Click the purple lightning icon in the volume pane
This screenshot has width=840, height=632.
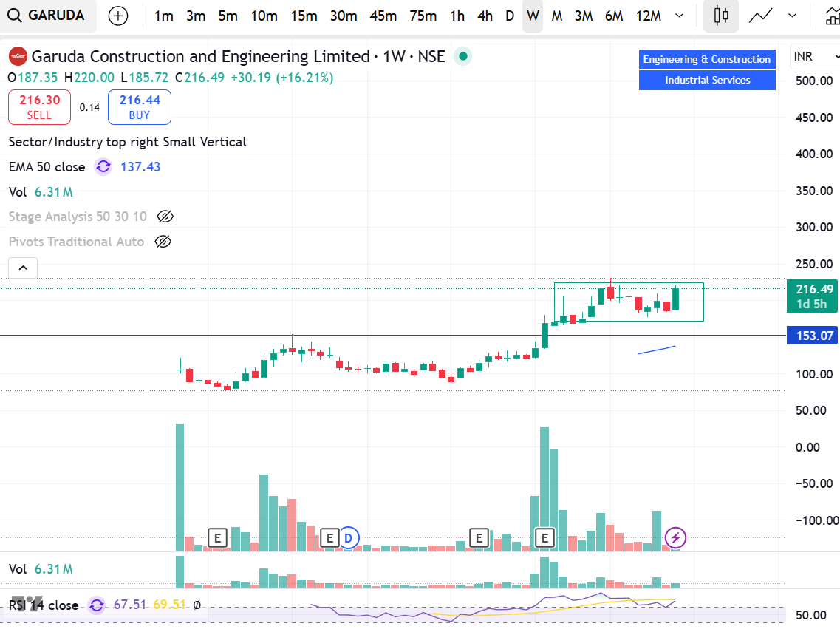675,538
